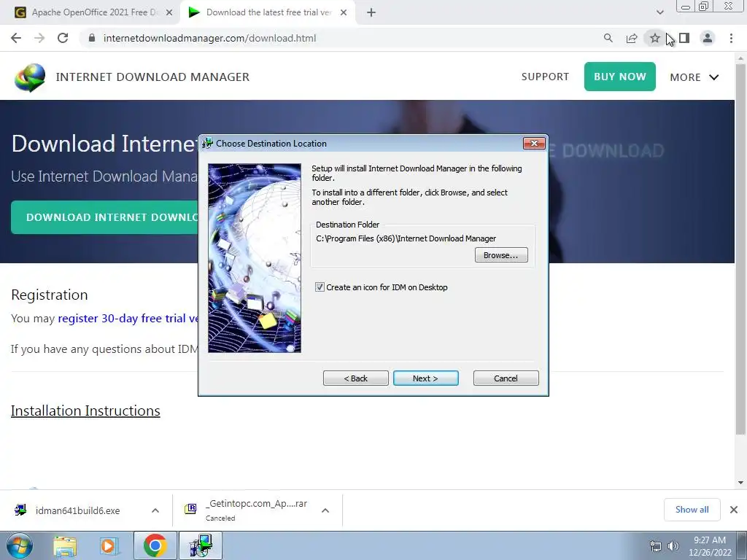This screenshot has width=747, height=560.
Task: Click the volume speaker tray icon
Action: pyautogui.click(x=673, y=546)
